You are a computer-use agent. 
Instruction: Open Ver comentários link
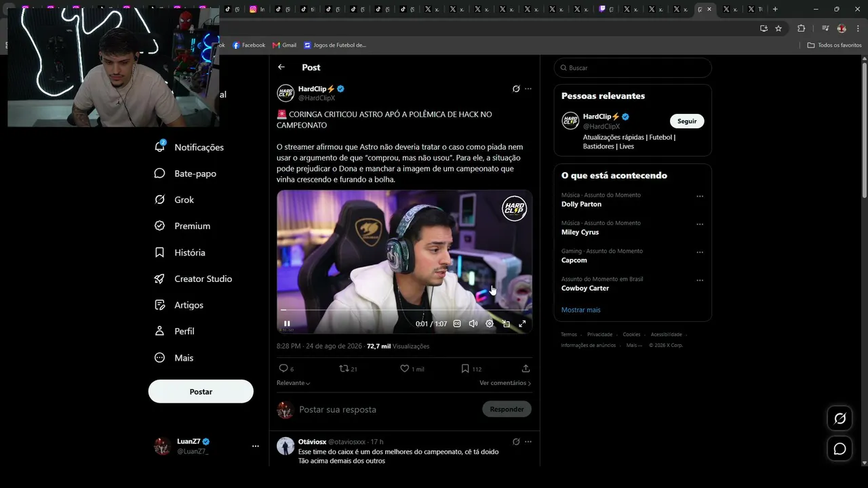click(x=505, y=383)
